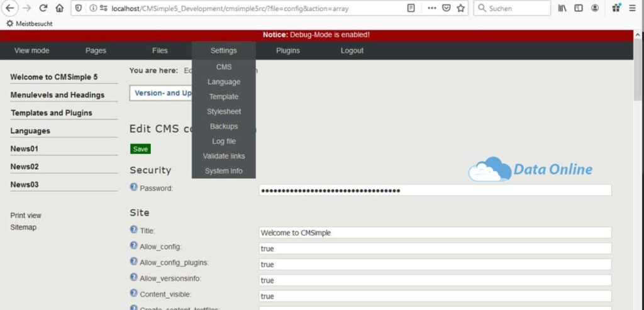
Task: Select Language in the Settings dropdown
Action: tap(224, 82)
